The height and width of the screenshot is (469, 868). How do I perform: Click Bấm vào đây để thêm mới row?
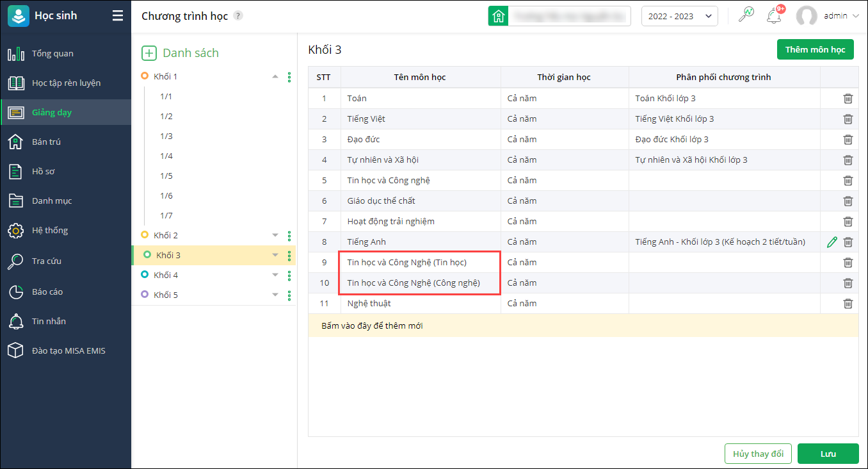click(x=583, y=325)
